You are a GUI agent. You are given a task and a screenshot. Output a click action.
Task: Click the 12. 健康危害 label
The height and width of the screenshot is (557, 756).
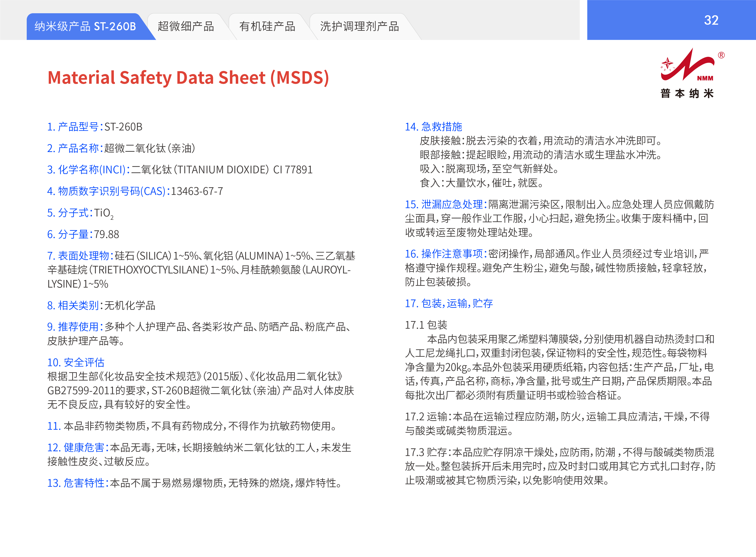click(x=78, y=447)
